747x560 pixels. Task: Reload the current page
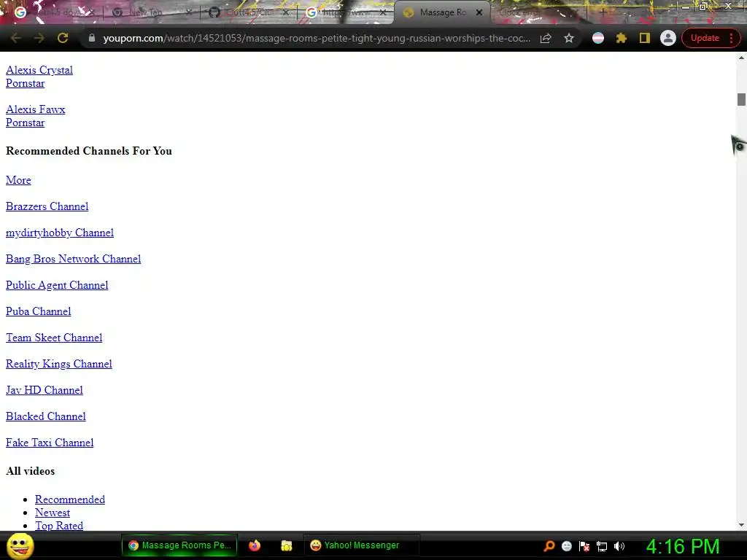(63, 38)
